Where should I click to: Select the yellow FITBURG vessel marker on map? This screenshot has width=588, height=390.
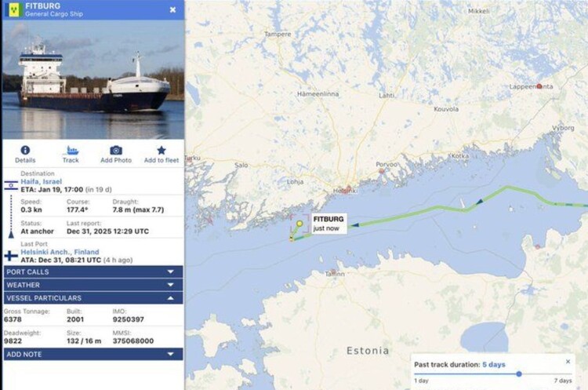[299, 224]
